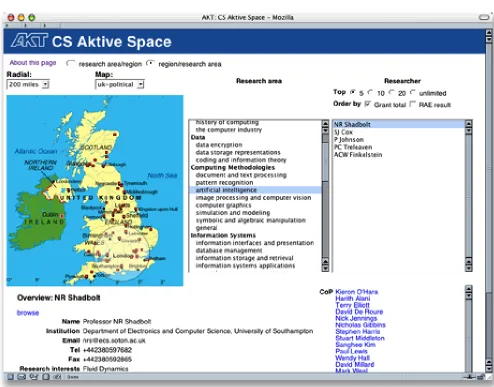The image size is (494, 387).
Task: Select researcher PC Treleaven in list
Action: tap(353, 147)
